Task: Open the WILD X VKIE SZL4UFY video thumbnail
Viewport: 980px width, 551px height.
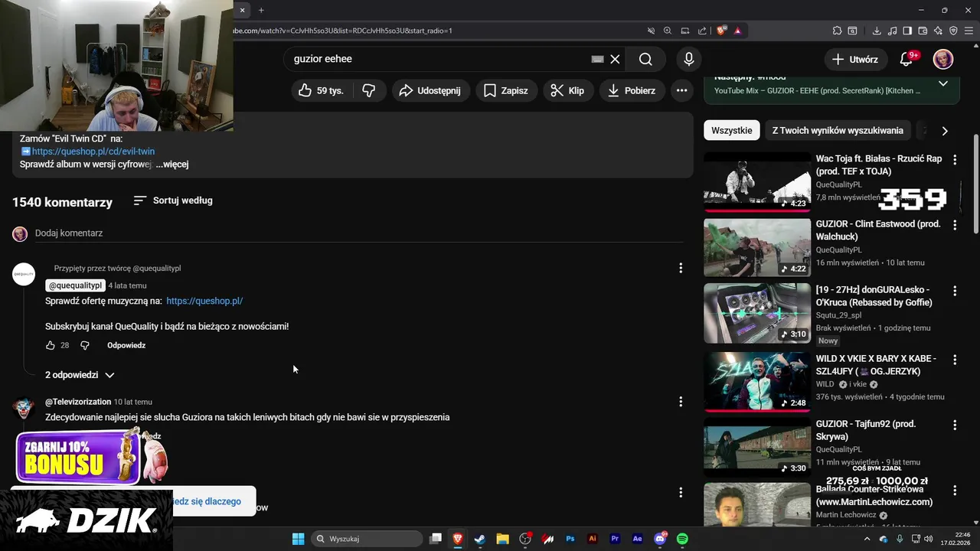Action: coord(757,382)
